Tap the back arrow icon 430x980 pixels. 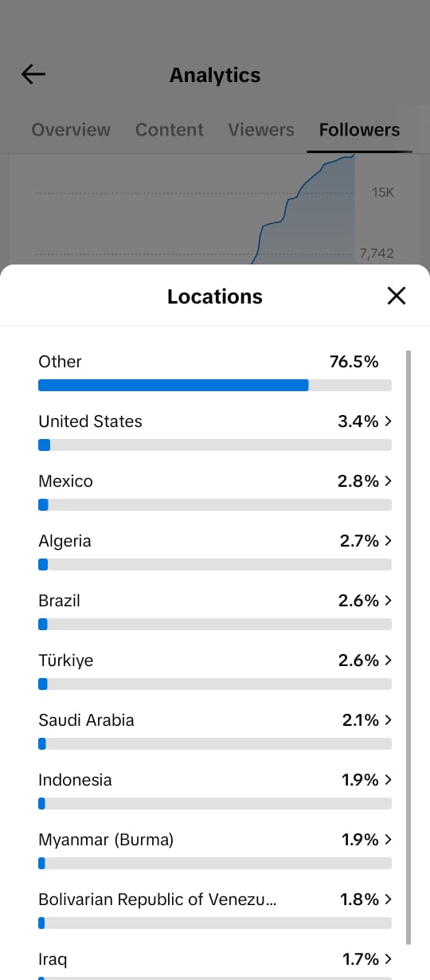point(33,75)
